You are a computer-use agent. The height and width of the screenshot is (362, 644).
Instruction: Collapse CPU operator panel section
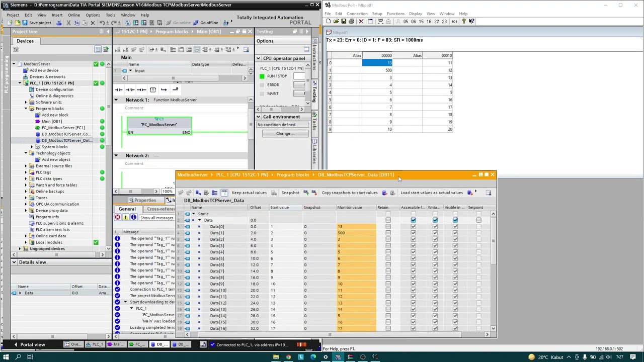tap(259, 58)
